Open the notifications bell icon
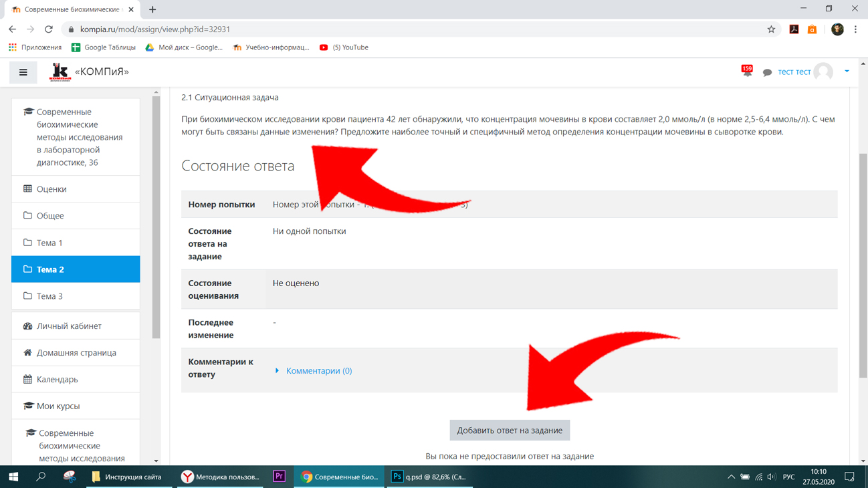868x488 pixels. [x=747, y=71]
